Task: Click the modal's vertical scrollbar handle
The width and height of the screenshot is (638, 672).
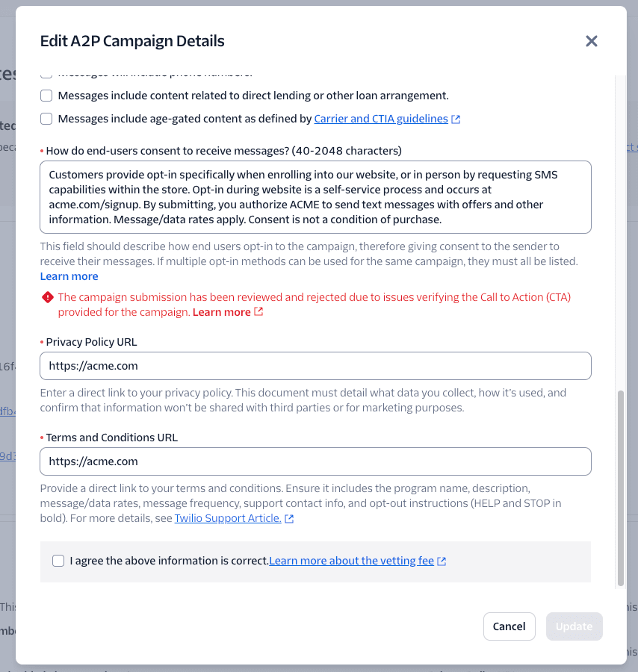Action: [621, 485]
